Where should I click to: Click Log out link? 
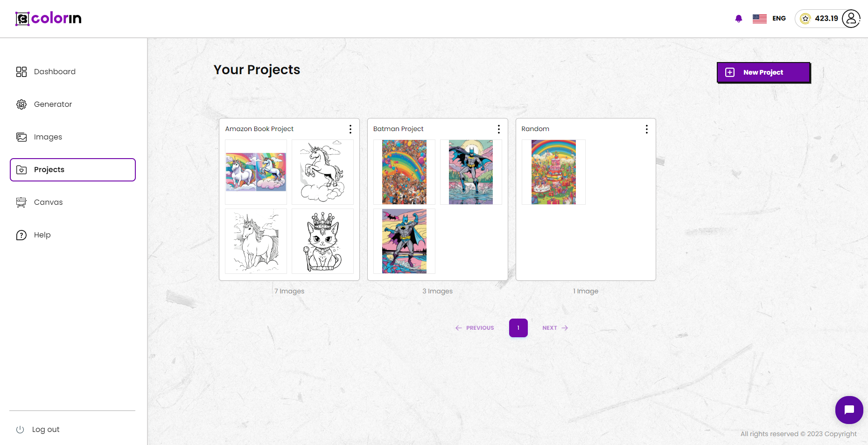[46, 430]
